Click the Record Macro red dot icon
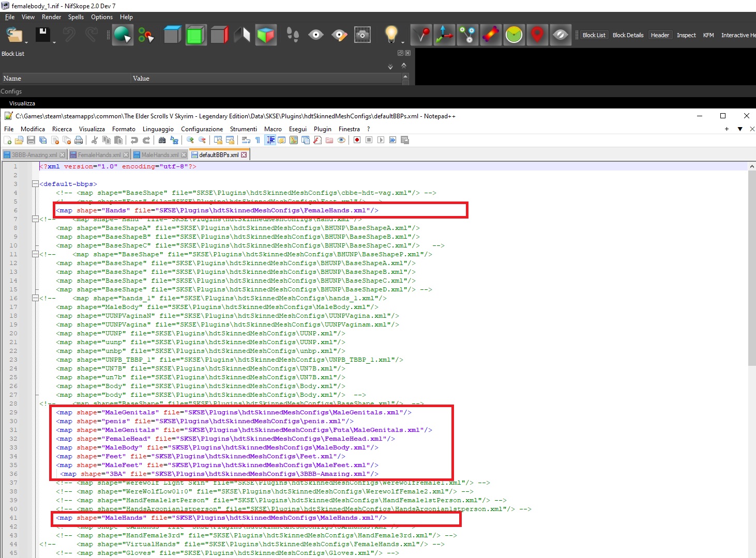 point(357,140)
